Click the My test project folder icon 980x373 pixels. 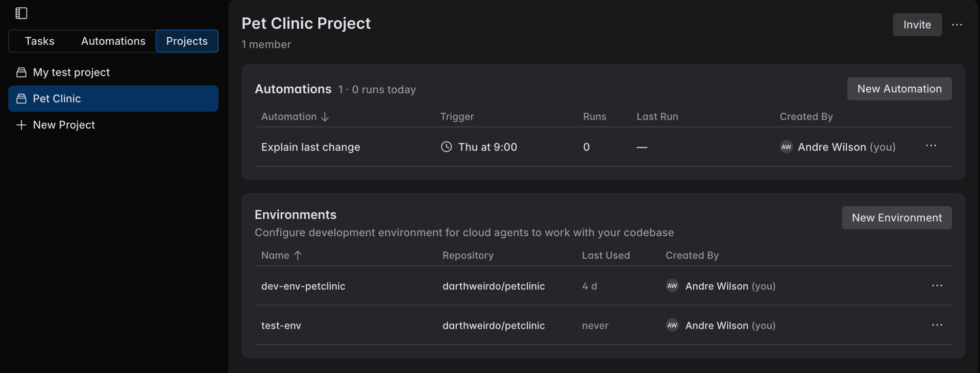coord(21,73)
